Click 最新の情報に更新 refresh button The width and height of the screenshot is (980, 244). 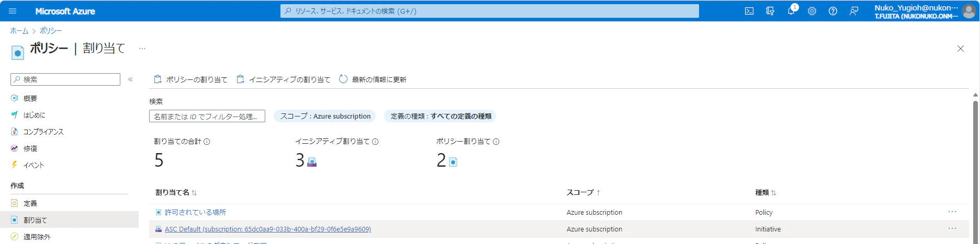(373, 79)
